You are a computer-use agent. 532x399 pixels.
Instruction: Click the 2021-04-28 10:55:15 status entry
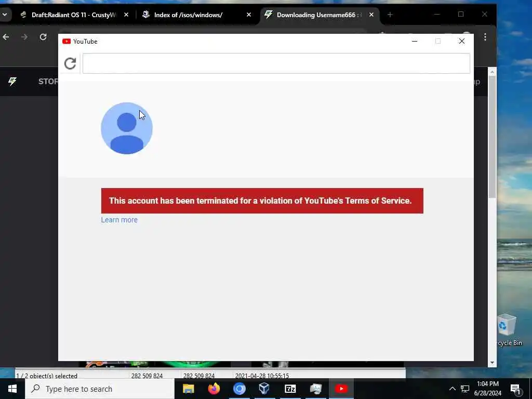click(x=262, y=376)
